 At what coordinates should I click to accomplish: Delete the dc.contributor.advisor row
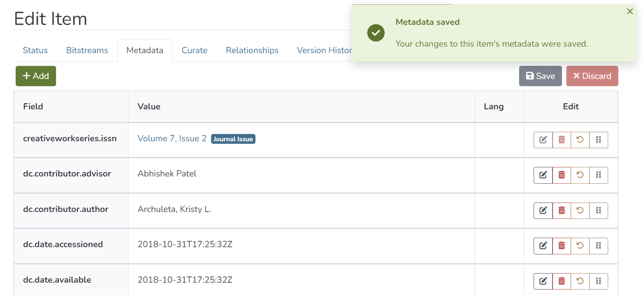point(561,175)
